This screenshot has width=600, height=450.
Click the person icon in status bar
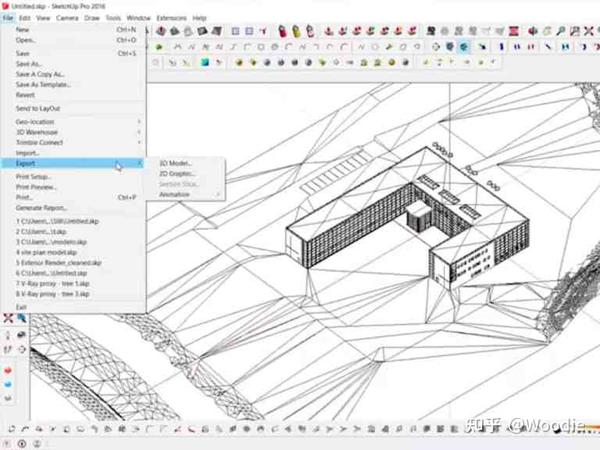click(x=37, y=443)
